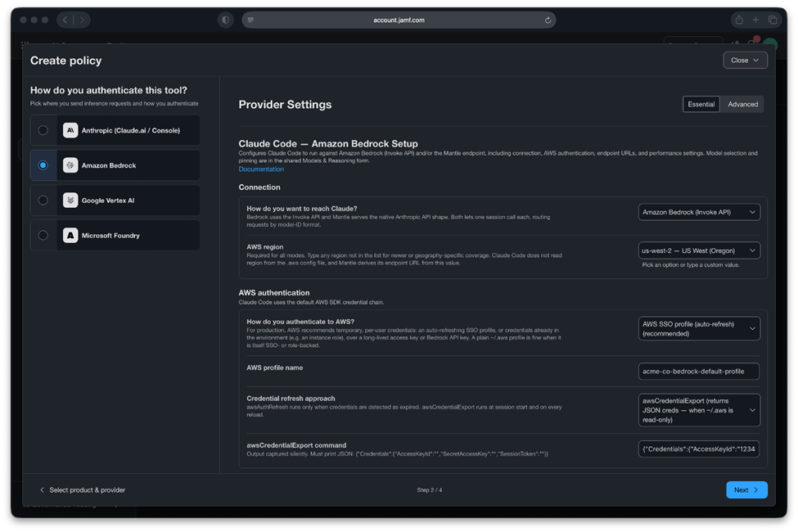Click the AWS profile name input field
The width and height of the screenshot is (798, 532).
click(x=699, y=371)
